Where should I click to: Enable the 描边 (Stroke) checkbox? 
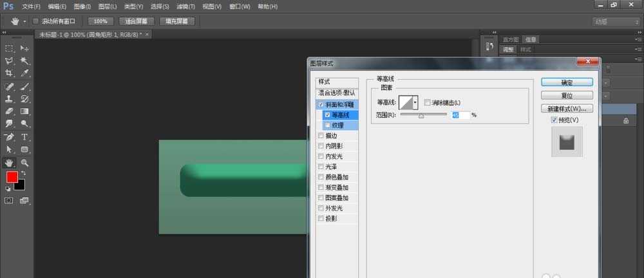(x=321, y=136)
